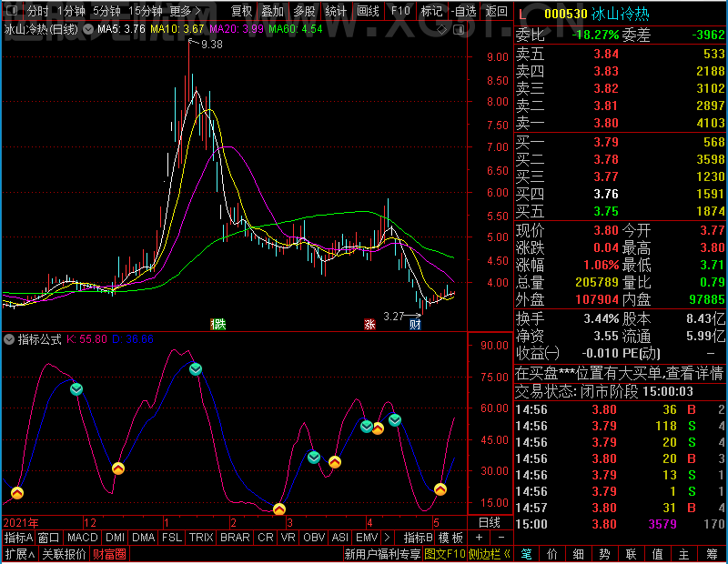Viewport: 728px width, 564px height.
Task: Collapse 侧边栏 sidebar
Action: (x=489, y=554)
